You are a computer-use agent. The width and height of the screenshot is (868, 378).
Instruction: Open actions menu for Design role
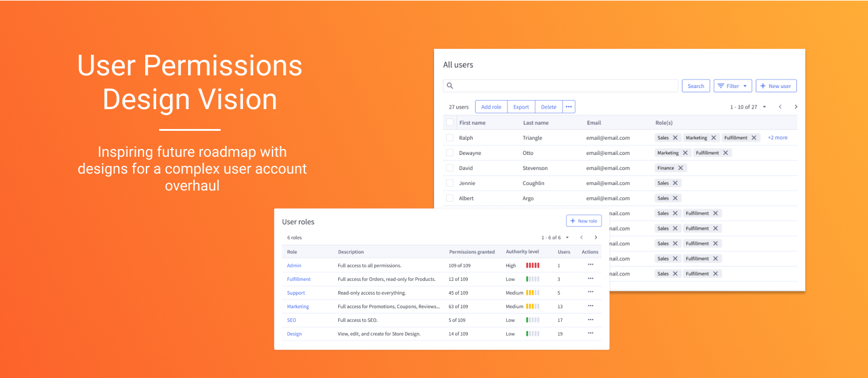pyautogui.click(x=590, y=333)
